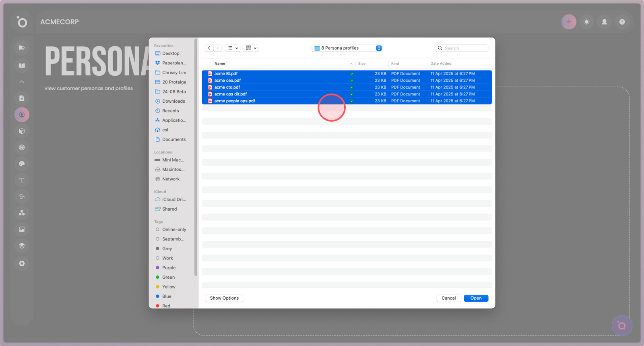
Task: Go back with the left chevron button
Action: coord(209,48)
